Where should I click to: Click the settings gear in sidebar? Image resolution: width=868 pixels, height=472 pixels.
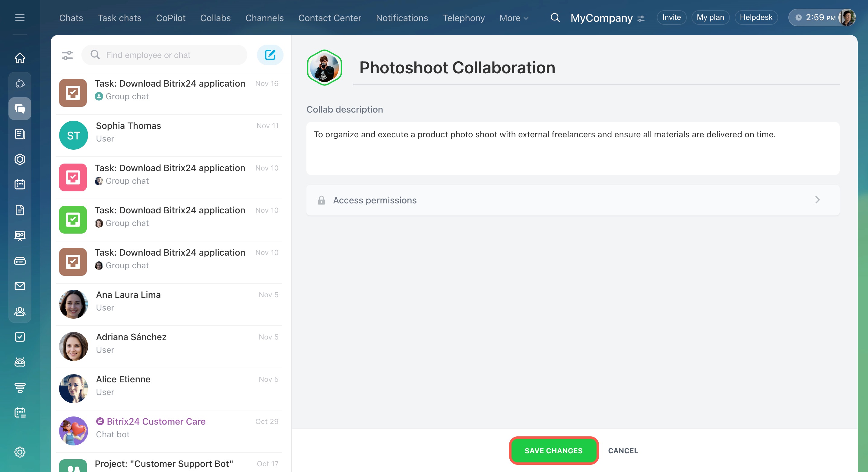[20, 452]
